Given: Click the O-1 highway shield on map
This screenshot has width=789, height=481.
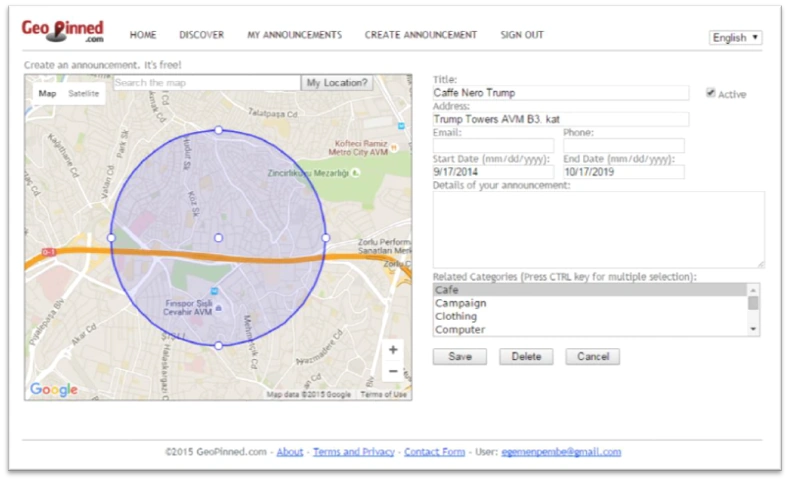Looking at the screenshot, I should [49, 252].
